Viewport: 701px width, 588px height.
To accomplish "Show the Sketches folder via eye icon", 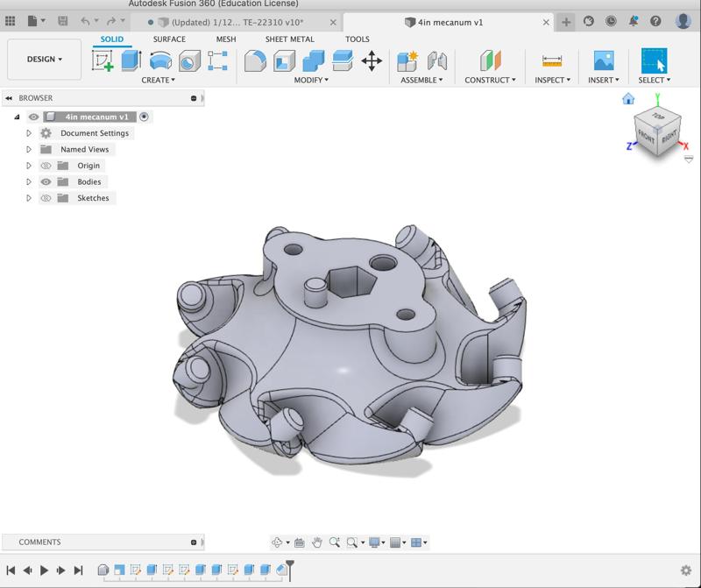I will [x=46, y=198].
